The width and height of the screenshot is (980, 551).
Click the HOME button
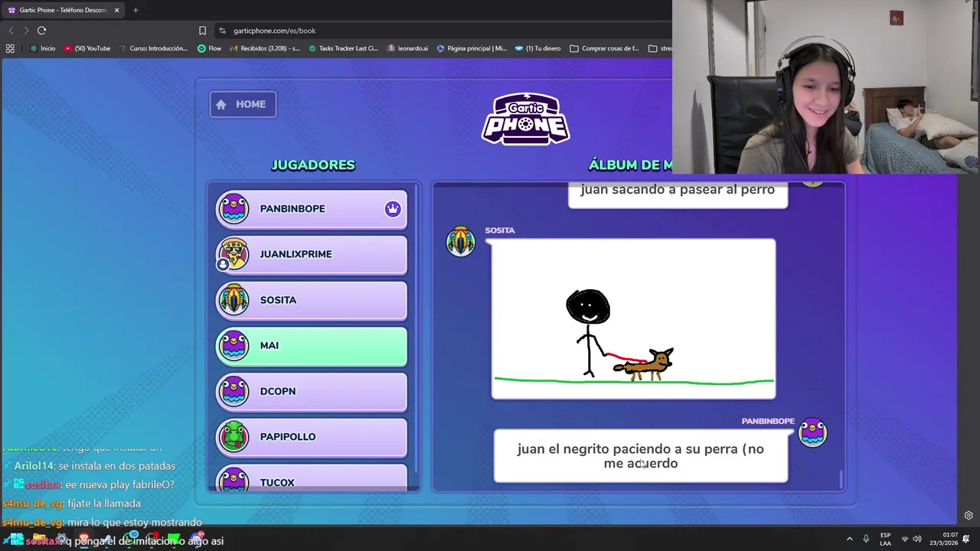point(243,104)
